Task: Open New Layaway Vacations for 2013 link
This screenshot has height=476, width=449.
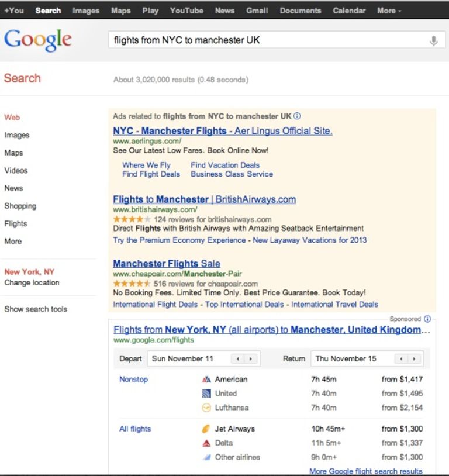Action: pos(310,240)
